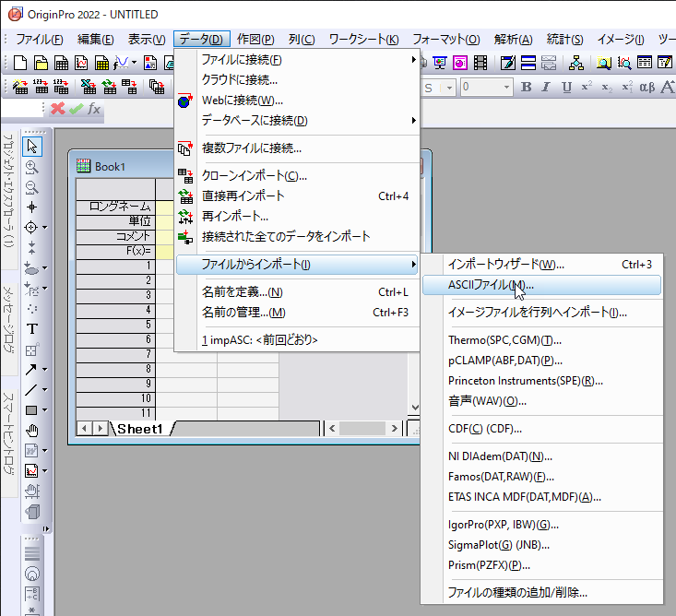The height and width of the screenshot is (616, 676).
Task: Choose インポートウィザード(W) option
Action: click(541, 265)
